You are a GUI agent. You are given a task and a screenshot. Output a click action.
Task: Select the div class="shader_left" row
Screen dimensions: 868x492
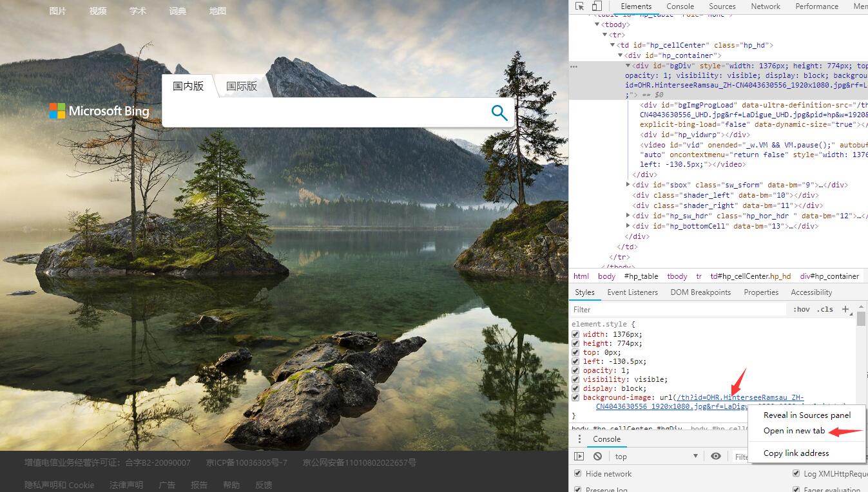(x=726, y=195)
